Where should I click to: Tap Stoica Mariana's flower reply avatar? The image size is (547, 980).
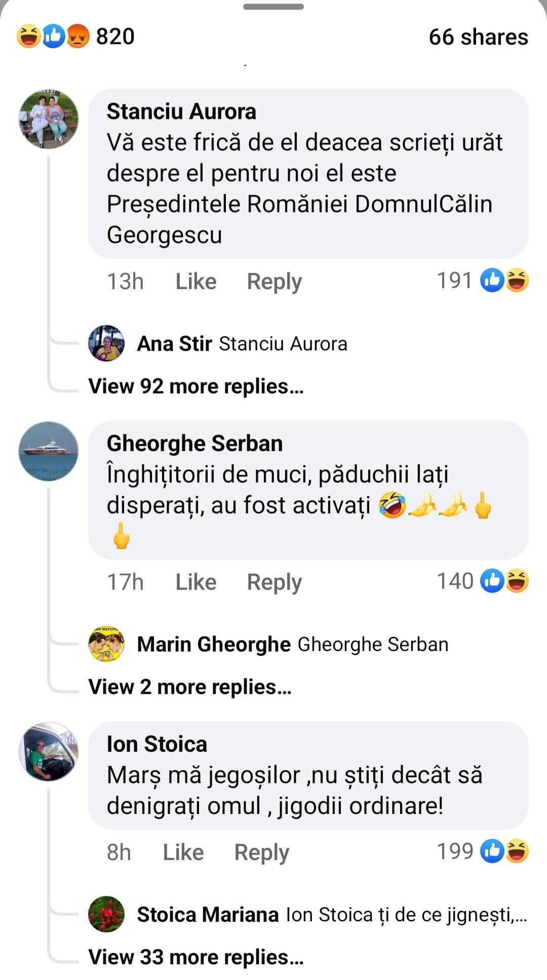(106, 914)
